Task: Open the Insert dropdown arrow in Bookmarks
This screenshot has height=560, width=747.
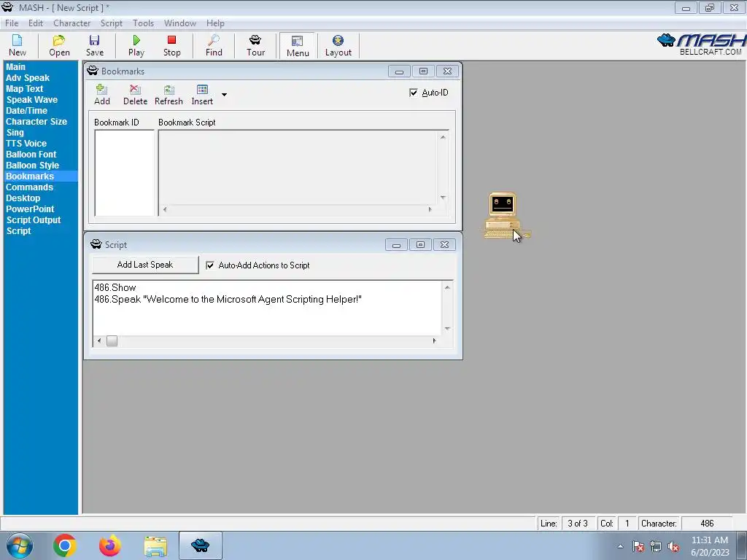Action: tap(225, 95)
